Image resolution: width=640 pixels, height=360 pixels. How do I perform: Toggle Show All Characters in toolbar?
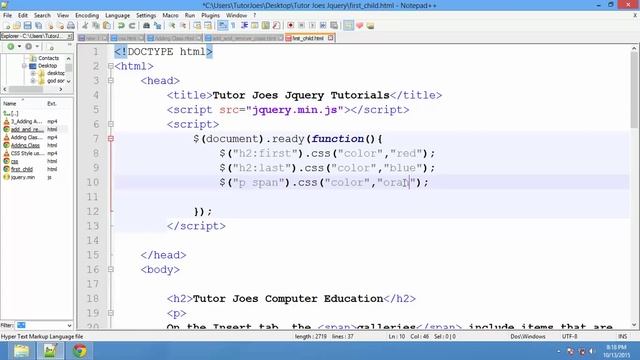tap(233, 26)
